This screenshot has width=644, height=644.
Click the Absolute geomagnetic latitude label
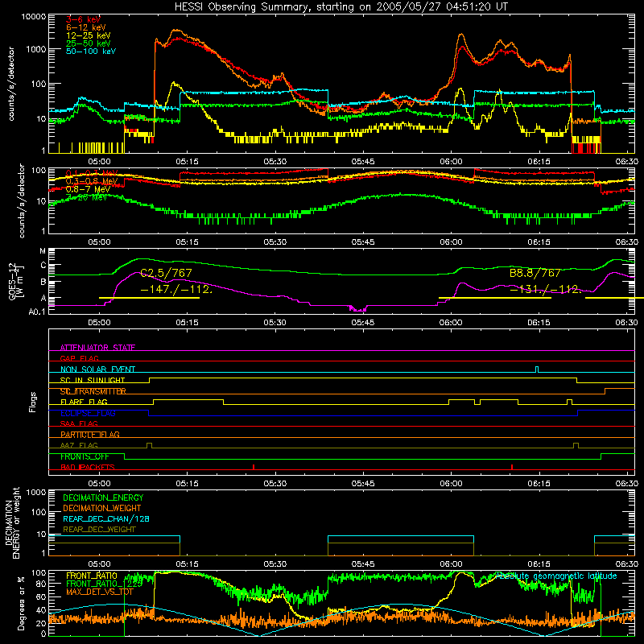point(555,576)
